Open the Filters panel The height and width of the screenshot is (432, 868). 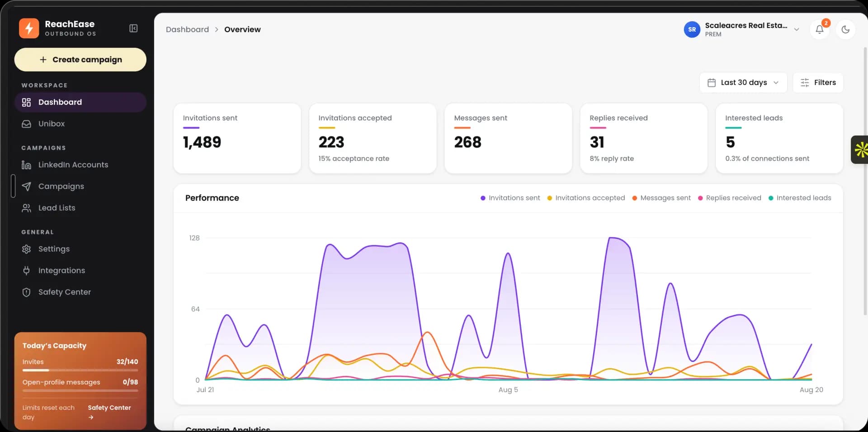point(818,83)
